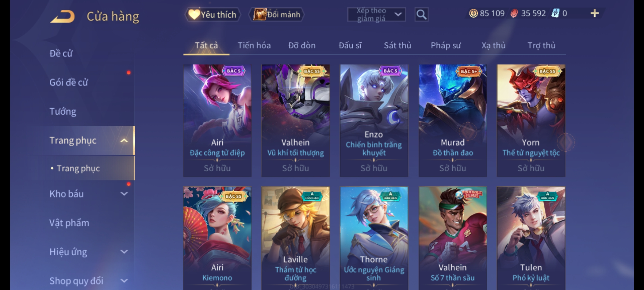
Task: Tap the back arrow icon
Action: (x=63, y=16)
